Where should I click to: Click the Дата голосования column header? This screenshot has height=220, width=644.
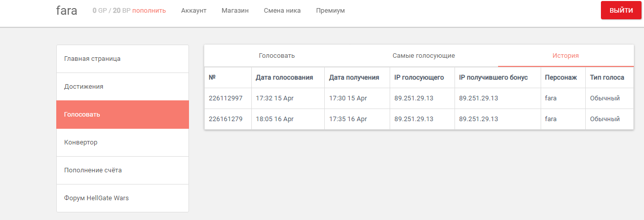(284, 78)
